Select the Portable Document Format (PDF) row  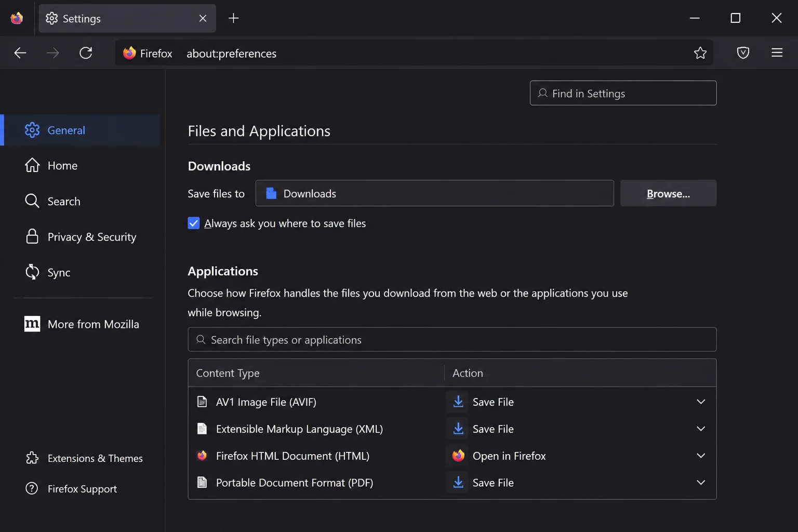coord(452,483)
